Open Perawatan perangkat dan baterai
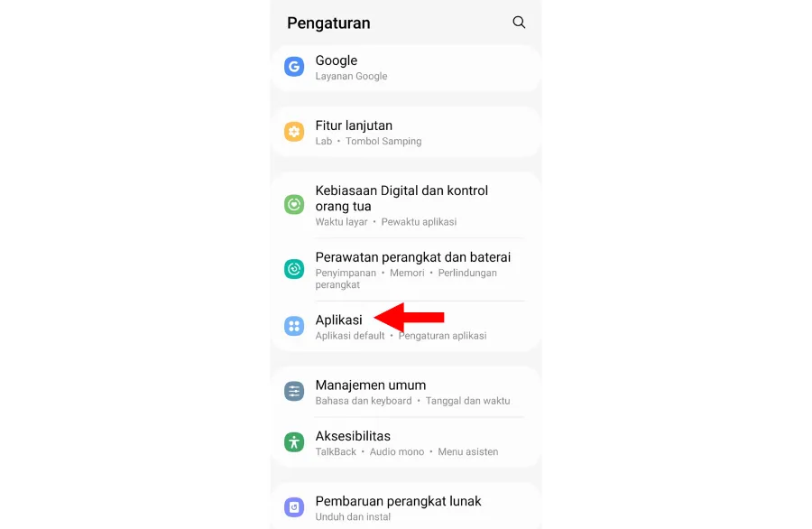The image size is (812, 529). [406, 269]
